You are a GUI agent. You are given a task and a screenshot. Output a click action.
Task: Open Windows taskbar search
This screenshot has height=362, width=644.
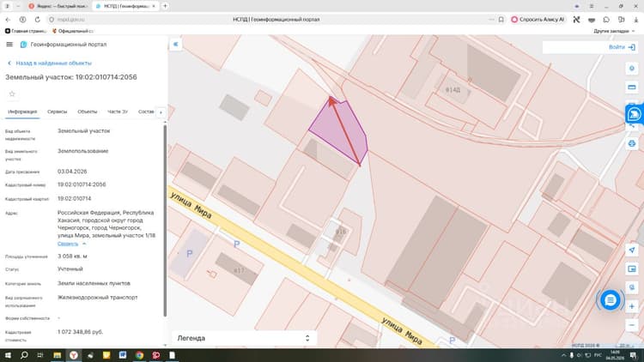(24, 355)
